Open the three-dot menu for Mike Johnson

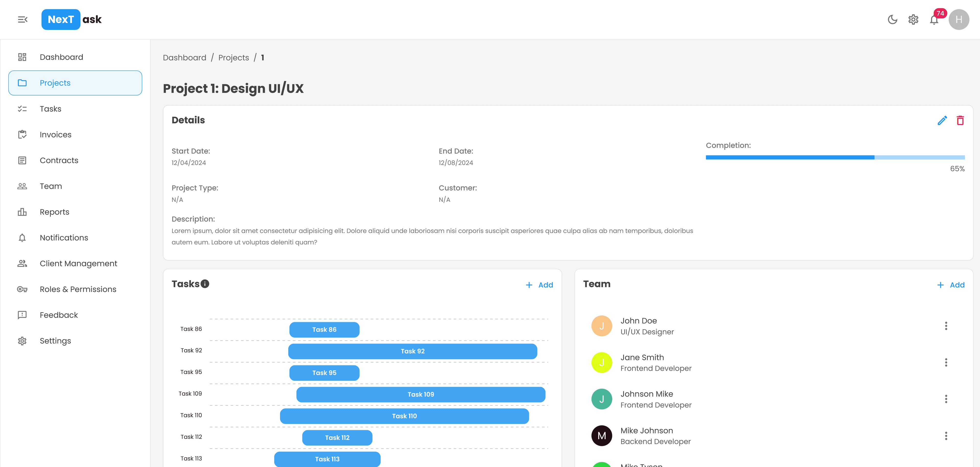946,435
